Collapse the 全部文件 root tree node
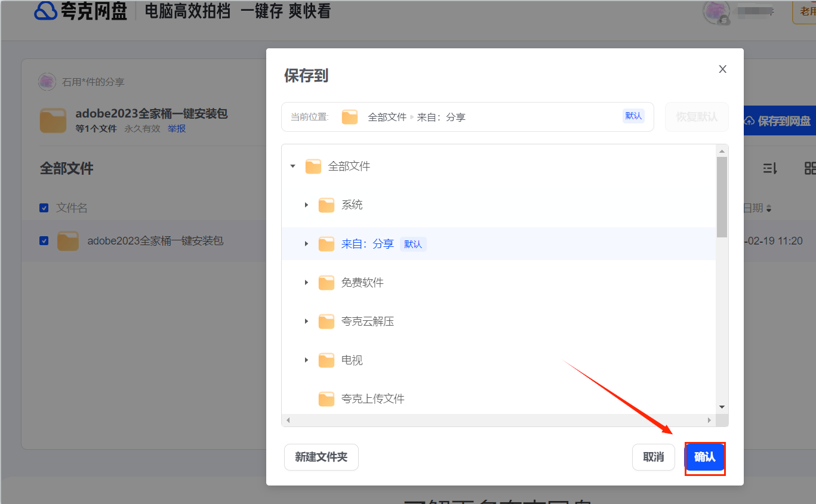Image resolution: width=816 pixels, height=504 pixels. pos(293,166)
